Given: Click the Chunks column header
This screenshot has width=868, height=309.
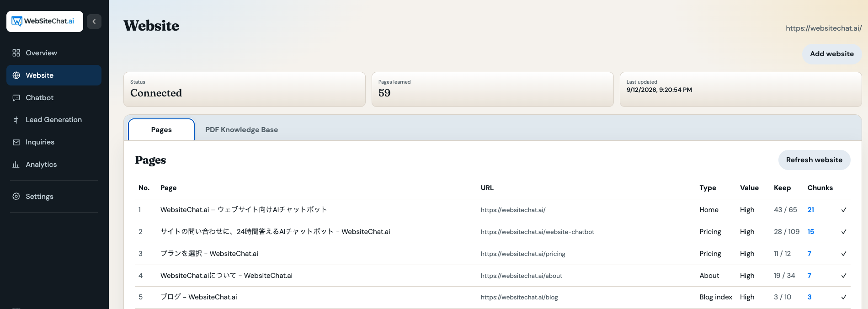Looking at the screenshot, I should [820, 188].
